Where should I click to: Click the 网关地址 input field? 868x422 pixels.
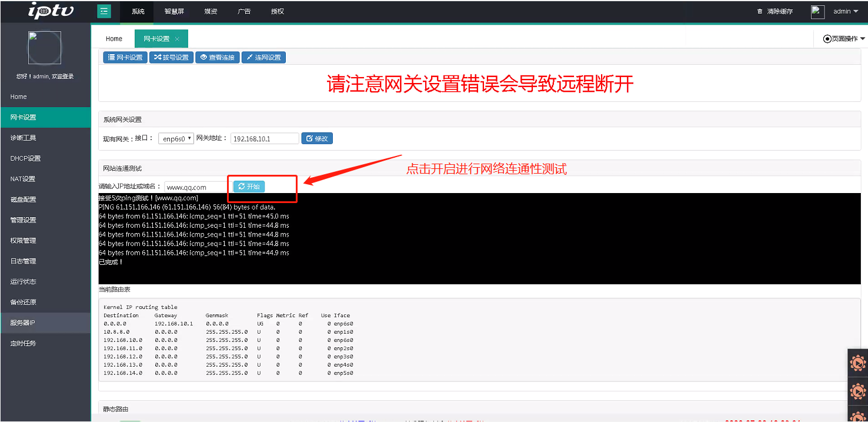point(265,139)
